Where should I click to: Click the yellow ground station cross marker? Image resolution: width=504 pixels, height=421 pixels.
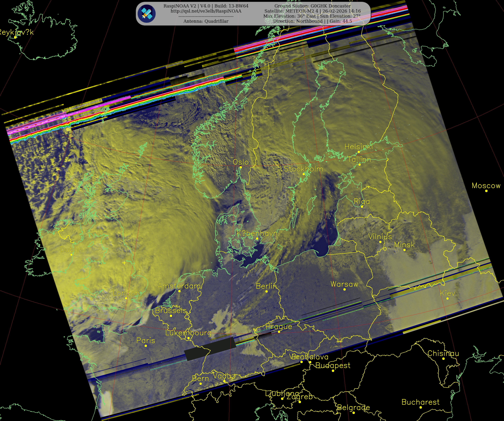[124, 263]
